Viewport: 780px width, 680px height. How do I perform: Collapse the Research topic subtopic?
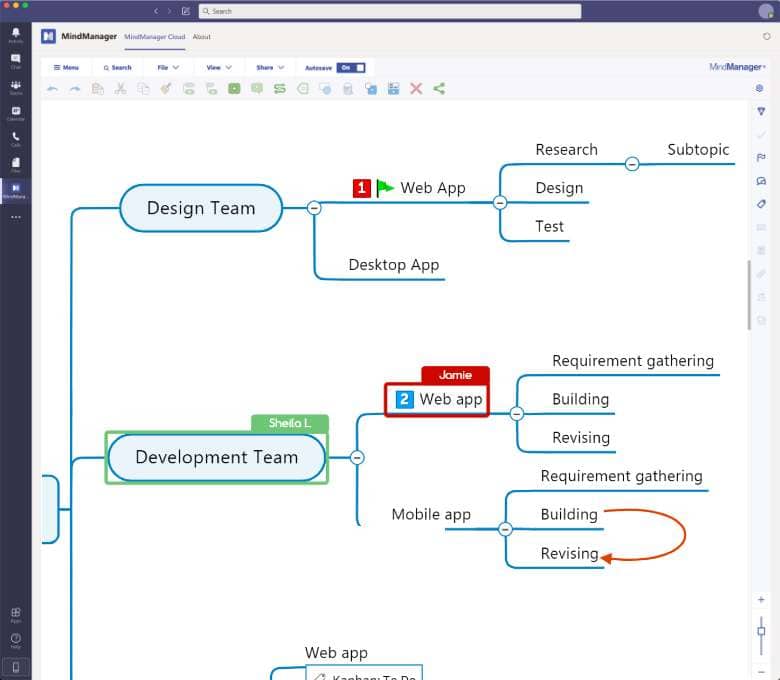point(632,164)
